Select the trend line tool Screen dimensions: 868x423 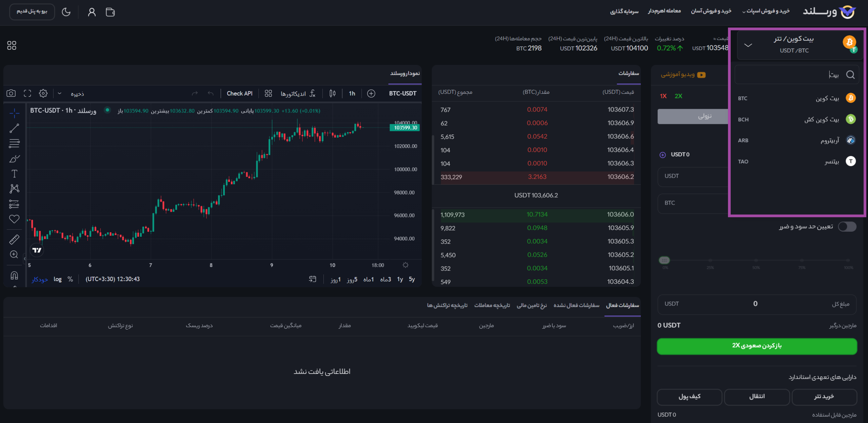coord(14,128)
